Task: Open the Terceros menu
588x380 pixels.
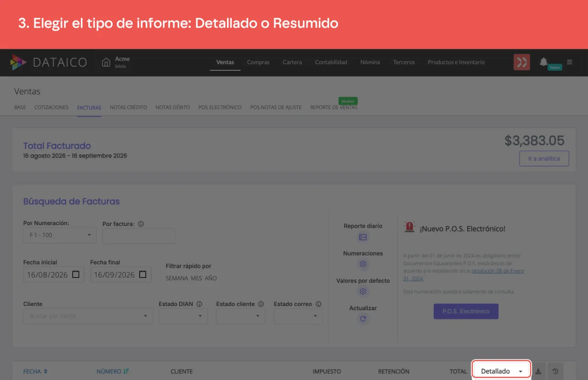Action: [x=404, y=62]
